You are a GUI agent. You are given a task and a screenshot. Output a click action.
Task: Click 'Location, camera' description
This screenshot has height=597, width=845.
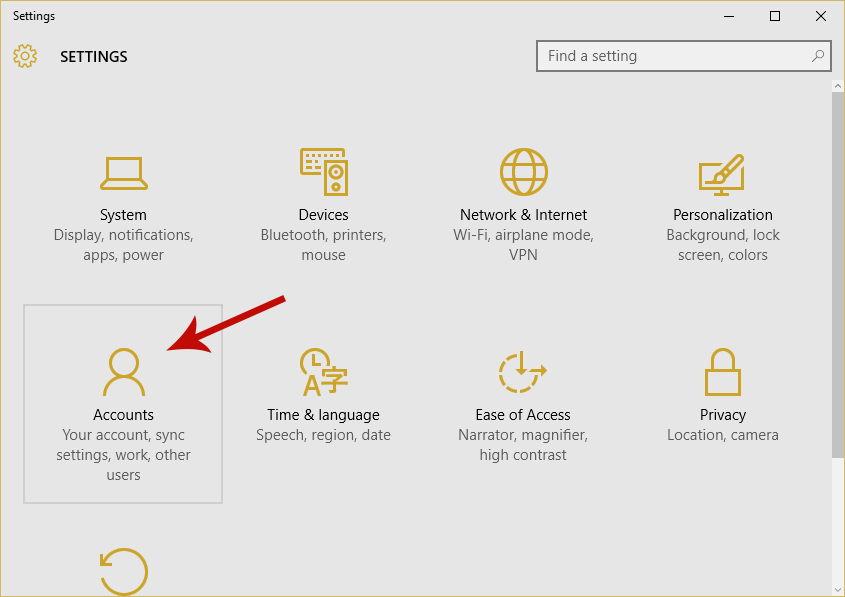(723, 435)
